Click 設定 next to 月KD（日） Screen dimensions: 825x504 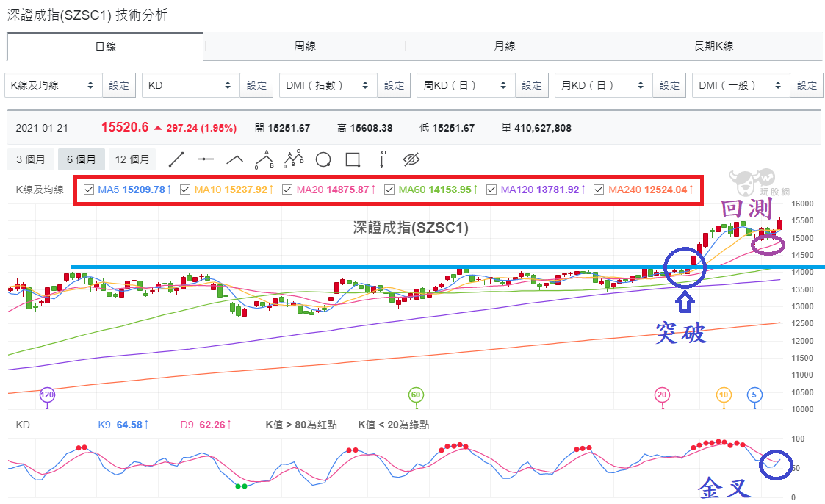[669, 85]
